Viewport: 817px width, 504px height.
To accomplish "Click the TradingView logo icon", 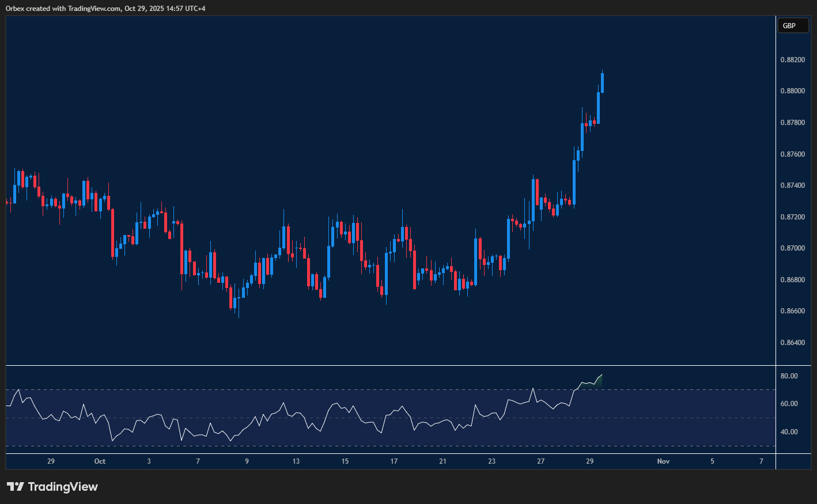I will click(16, 487).
